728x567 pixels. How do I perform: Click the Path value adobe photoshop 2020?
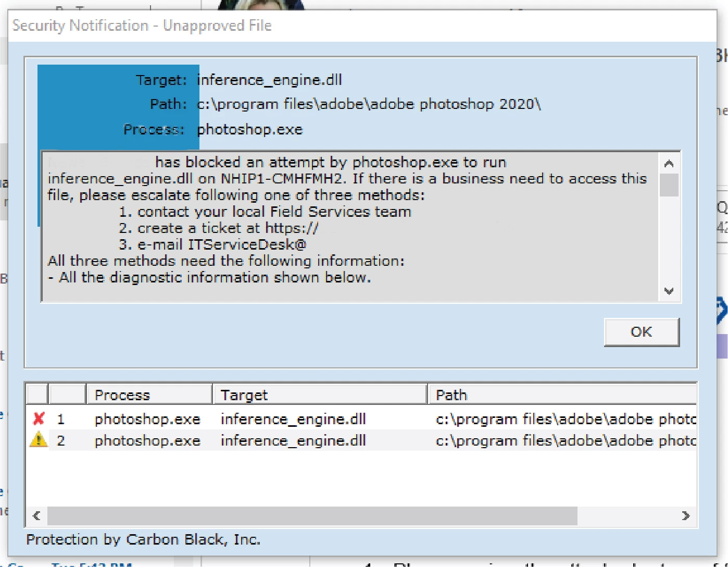click(x=369, y=104)
